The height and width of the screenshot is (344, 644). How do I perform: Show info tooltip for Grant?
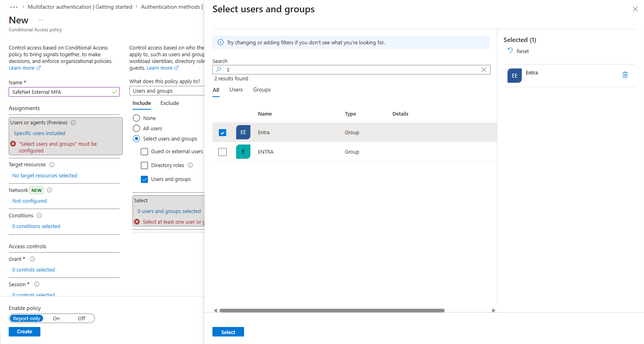click(32, 259)
